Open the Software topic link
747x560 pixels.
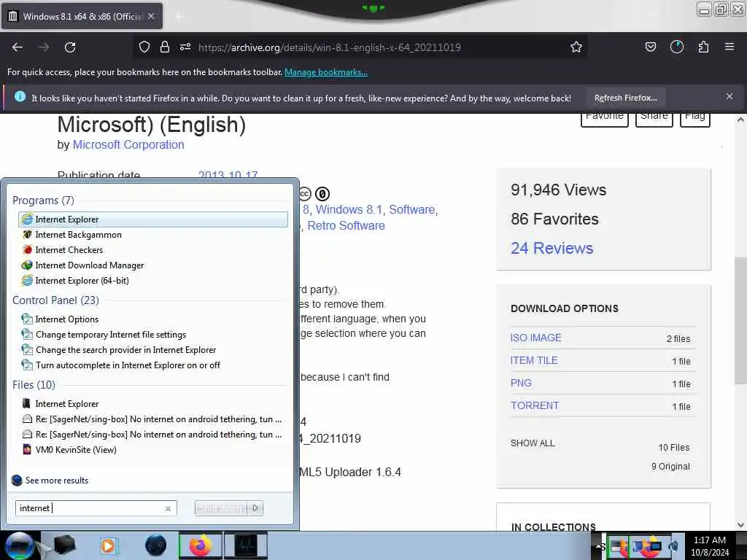(412, 209)
